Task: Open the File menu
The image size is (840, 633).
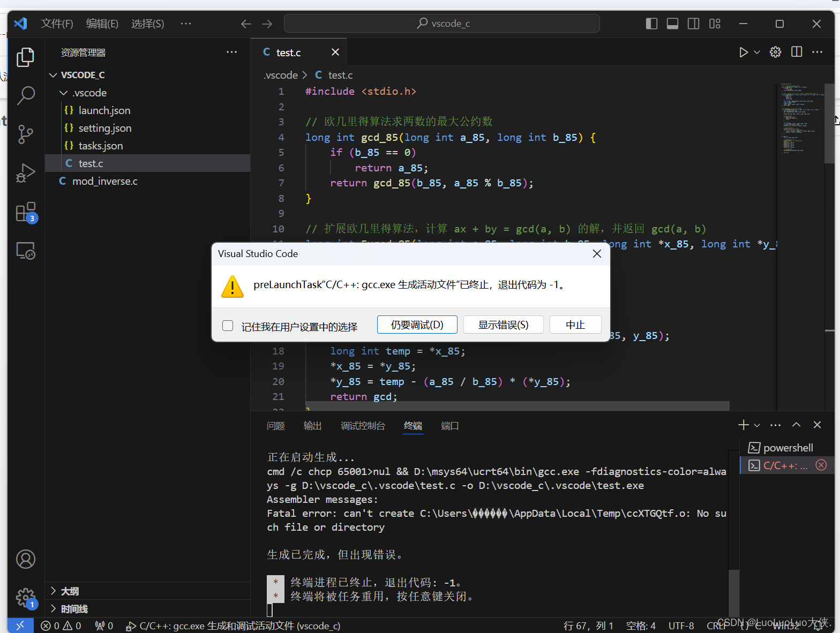Action: tap(57, 24)
